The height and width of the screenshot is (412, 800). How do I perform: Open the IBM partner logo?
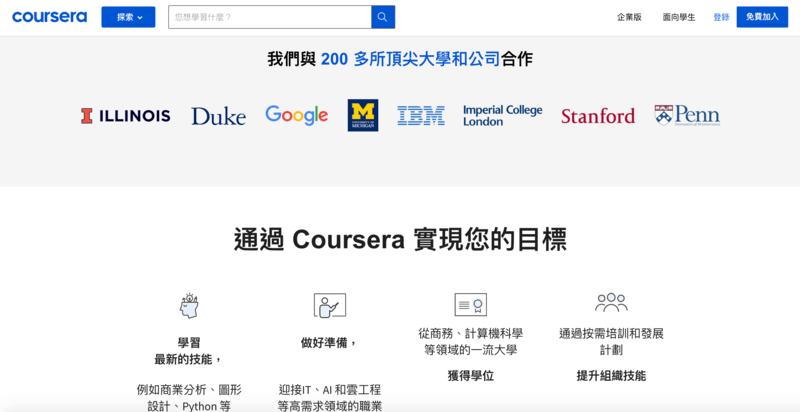[421, 116]
